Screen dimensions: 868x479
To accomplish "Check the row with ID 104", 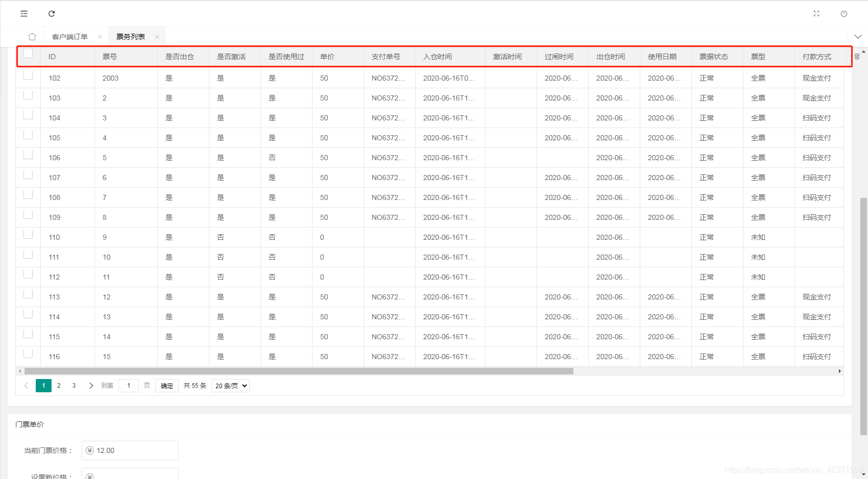I will 28,115.
